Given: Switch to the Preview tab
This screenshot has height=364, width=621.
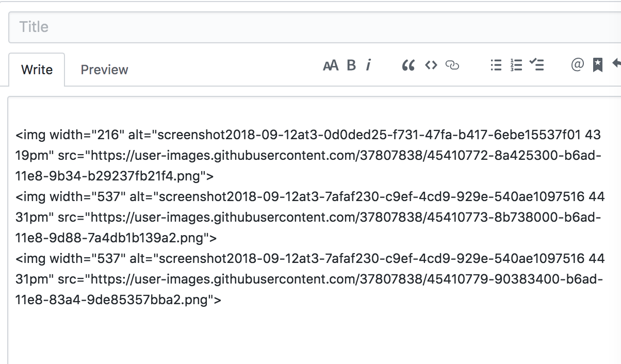Looking at the screenshot, I should [x=104, y=70].
